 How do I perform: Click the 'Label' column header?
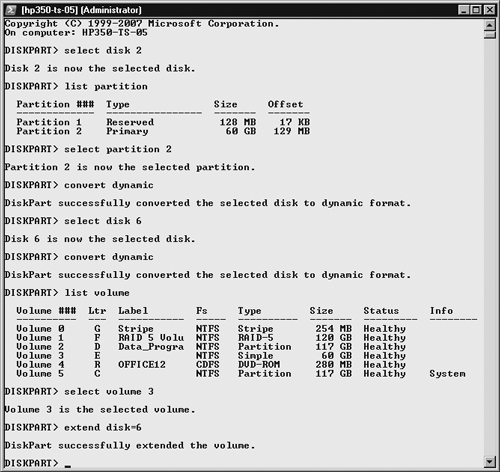(x=133, y=311)
